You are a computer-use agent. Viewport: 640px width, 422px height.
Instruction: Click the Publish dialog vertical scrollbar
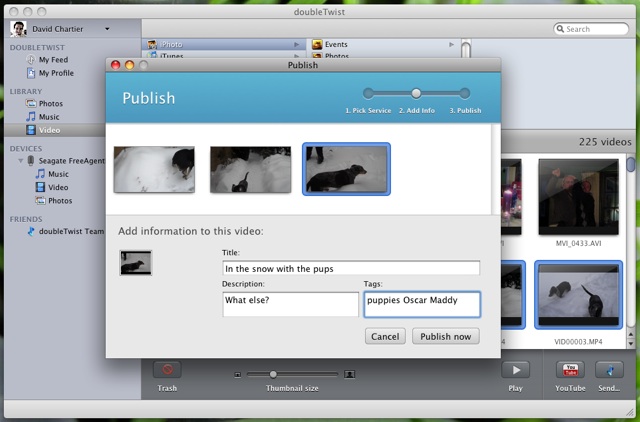tap(496, 169)
